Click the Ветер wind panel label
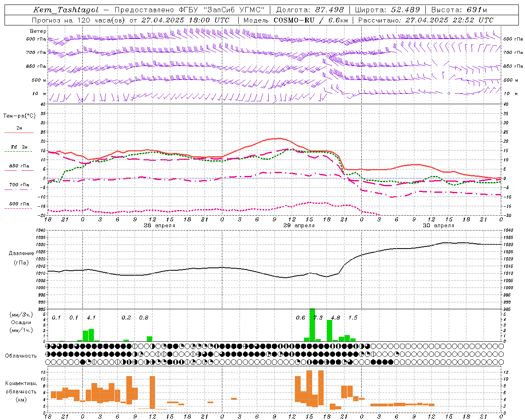Screen dimensions: 525x420 pyautogui.click(x=38, y=31)
